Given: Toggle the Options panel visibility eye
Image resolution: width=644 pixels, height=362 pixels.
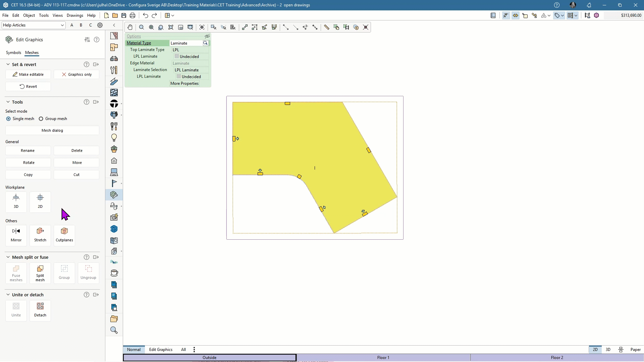Looking at the screenshot, I should point(207,36).
